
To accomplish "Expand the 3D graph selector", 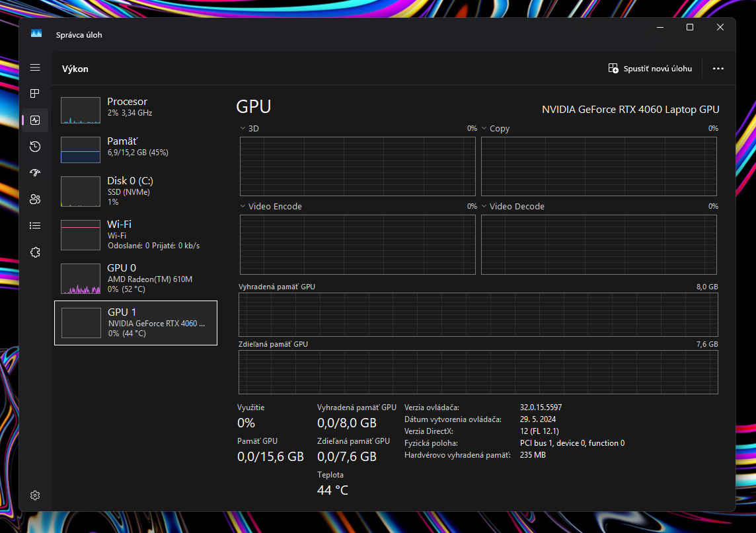I will point(243,128).
